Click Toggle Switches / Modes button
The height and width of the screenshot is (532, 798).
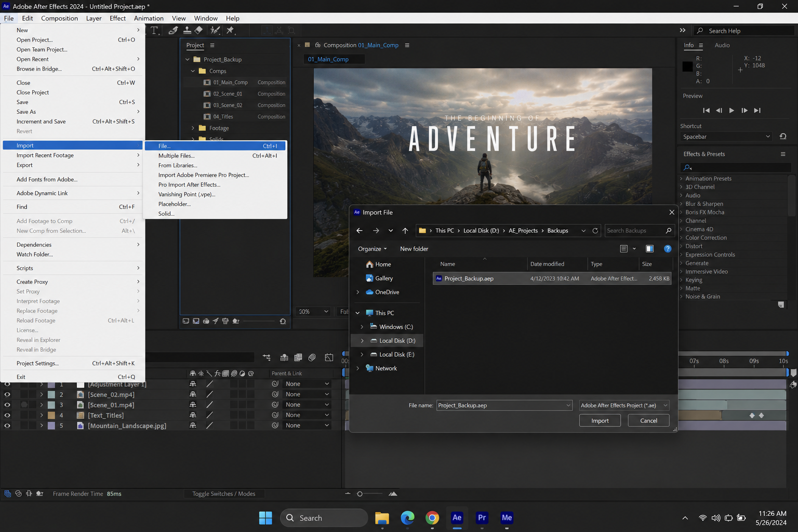[x=224, y=494]
